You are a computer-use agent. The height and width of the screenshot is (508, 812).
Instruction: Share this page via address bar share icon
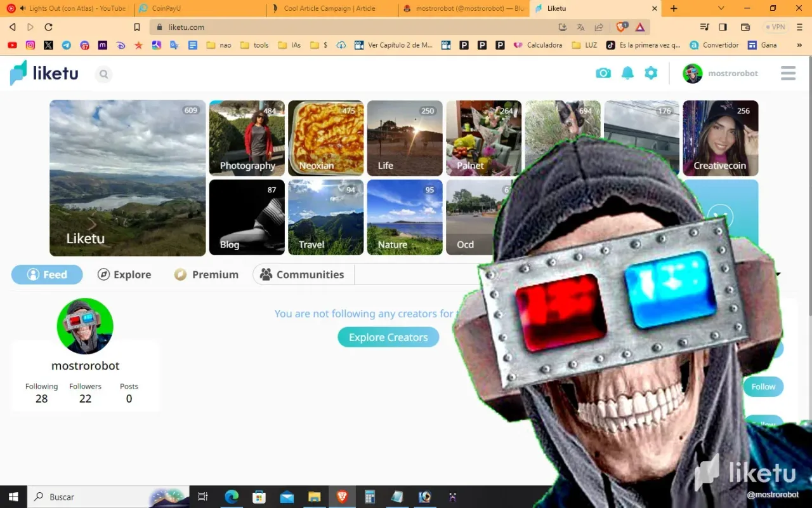point(599,27)
